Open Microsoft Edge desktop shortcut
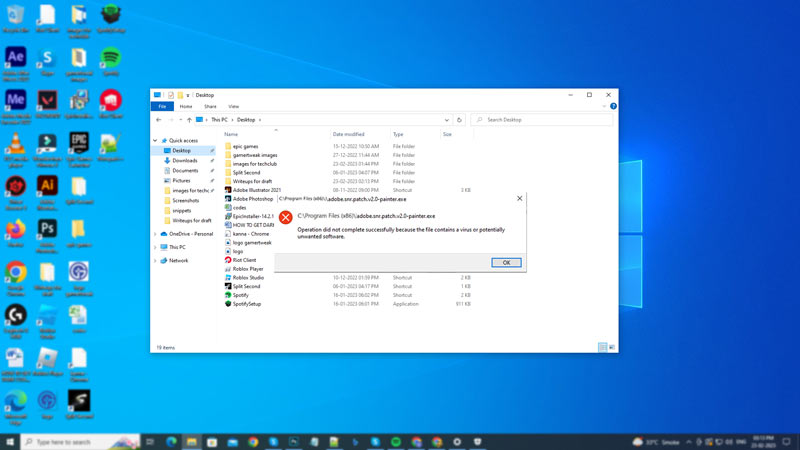The image size is (800, 450). pos(15,407)
